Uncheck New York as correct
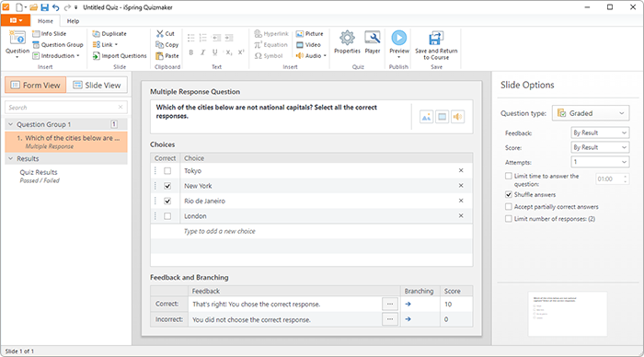This screenshot has height=357, width=644. coord(167,186)
